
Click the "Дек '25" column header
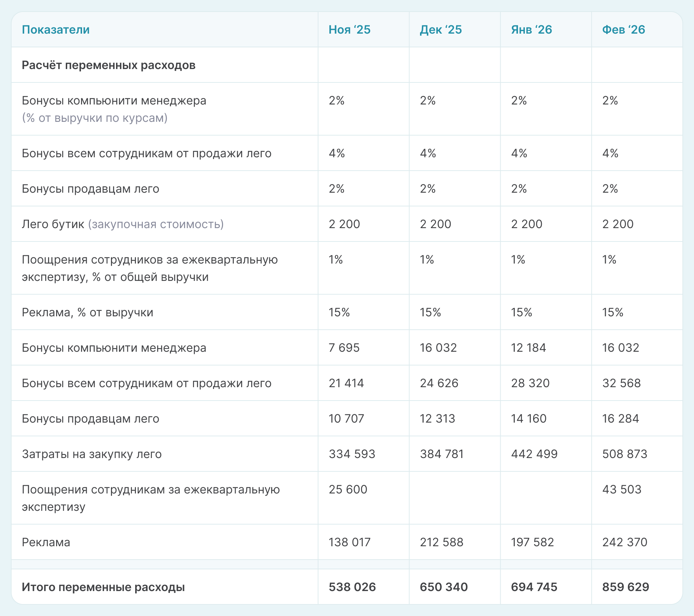(441, 30)
